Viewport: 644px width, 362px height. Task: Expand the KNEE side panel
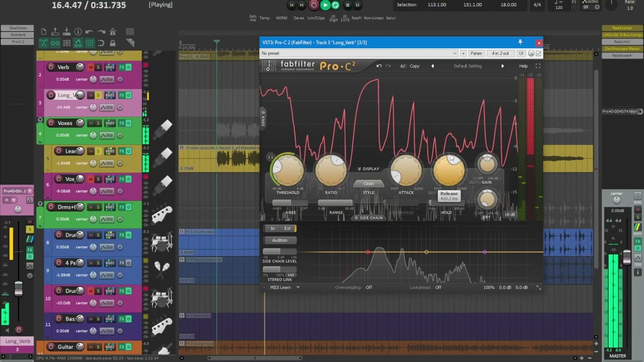click(x=263, y=119)
